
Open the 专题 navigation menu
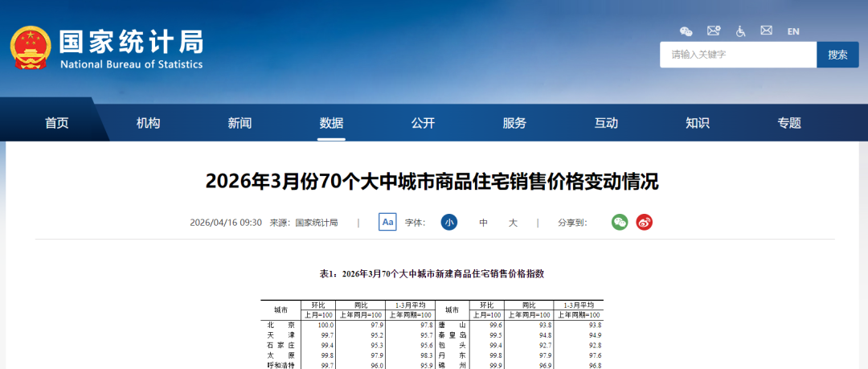789,123
